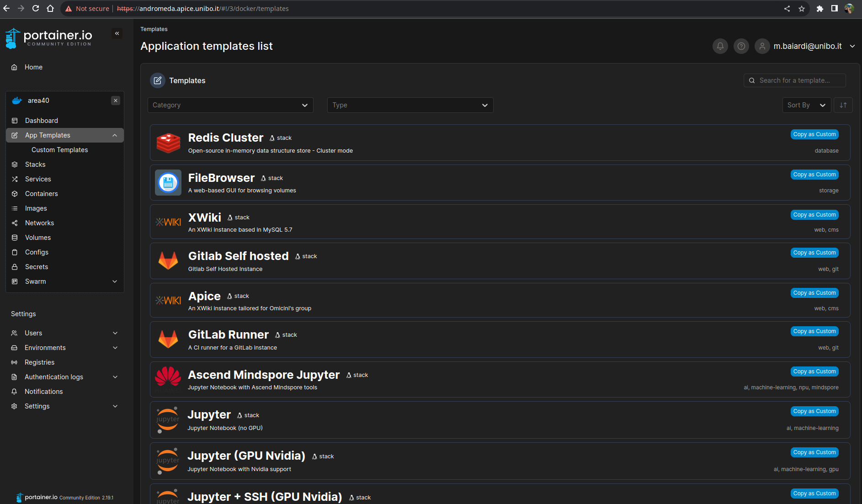Open the Type dropdown filter
This screenshot has width=862, height=504.
pyautogui.click(x=410, y=105)
